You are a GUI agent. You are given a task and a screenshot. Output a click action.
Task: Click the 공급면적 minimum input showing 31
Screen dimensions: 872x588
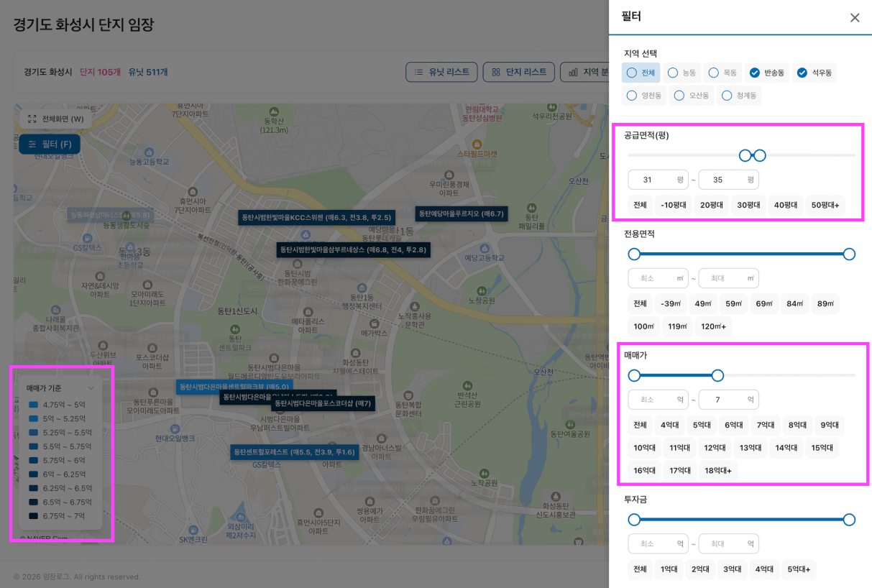(653, 180)
